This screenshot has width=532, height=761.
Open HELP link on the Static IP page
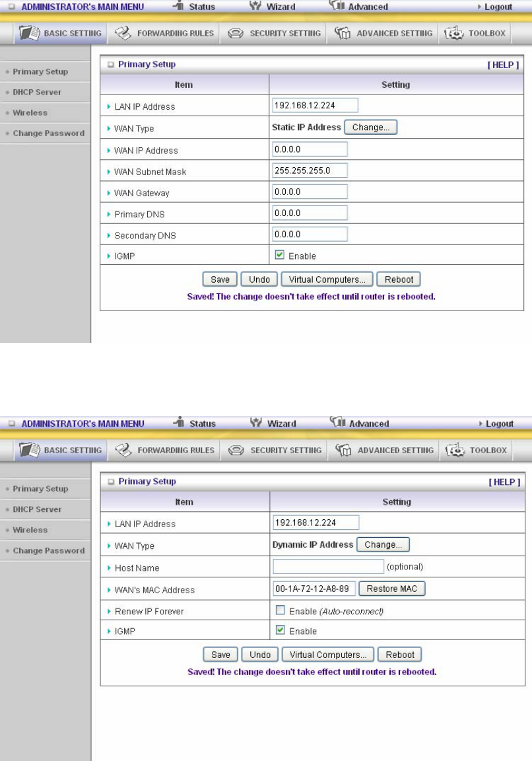click(503, 65)
